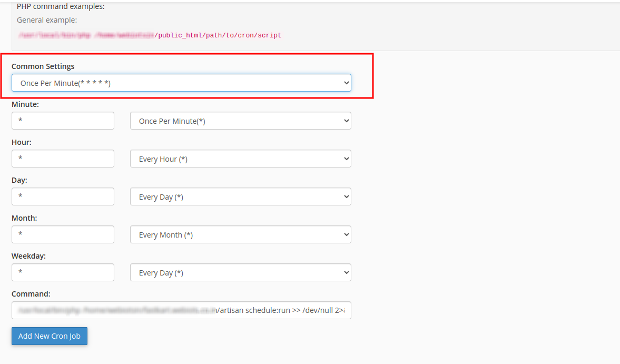The image size is (620, 364).
Task: Focus the Hour text input field
Action: pyautogui.click(x=63, y=159)
